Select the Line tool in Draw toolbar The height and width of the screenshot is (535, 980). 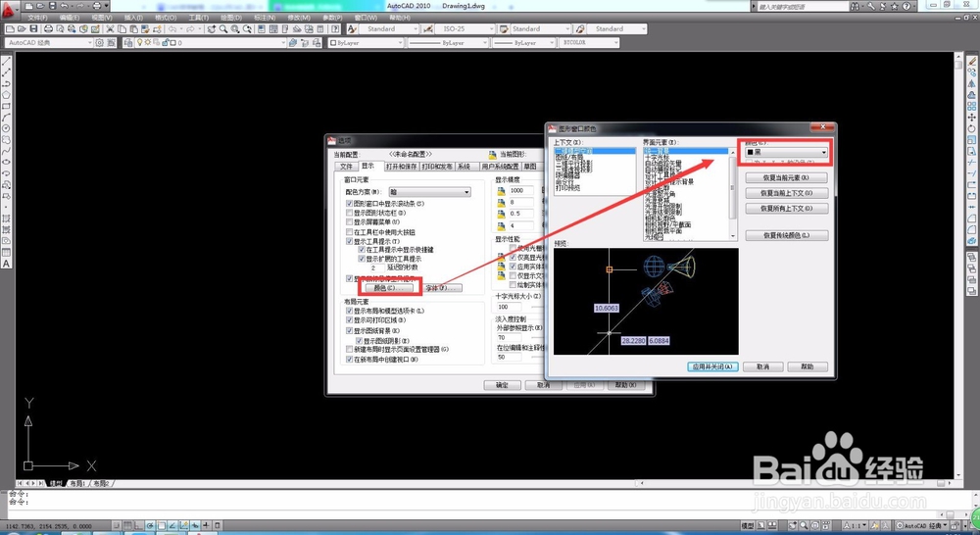pos(6,62)
